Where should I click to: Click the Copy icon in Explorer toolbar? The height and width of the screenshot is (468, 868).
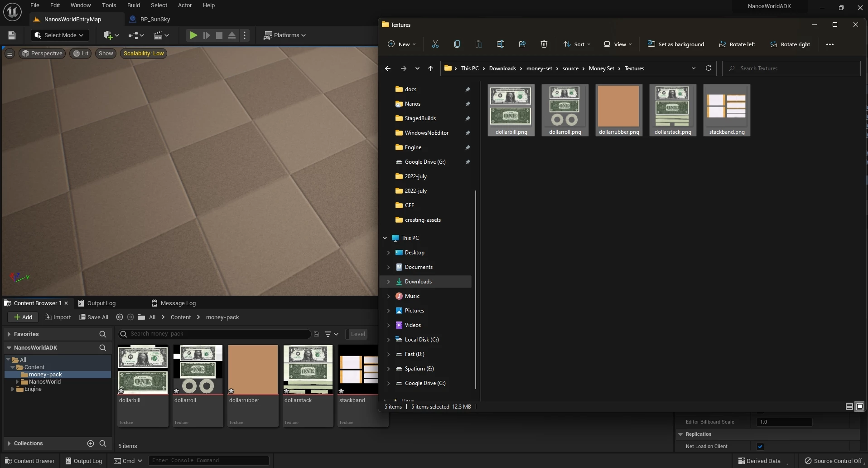pos(457,44)
